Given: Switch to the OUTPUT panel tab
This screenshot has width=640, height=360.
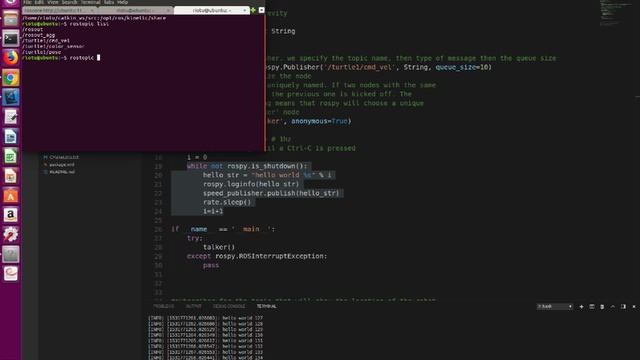Looking at the screenshot, I should tap(193, 306).
